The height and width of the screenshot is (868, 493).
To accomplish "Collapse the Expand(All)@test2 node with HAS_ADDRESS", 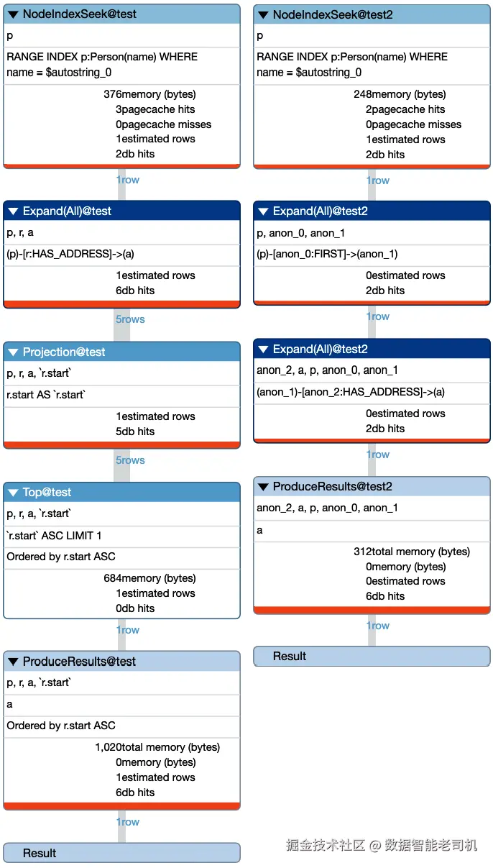I will click(x=263, y=350).
